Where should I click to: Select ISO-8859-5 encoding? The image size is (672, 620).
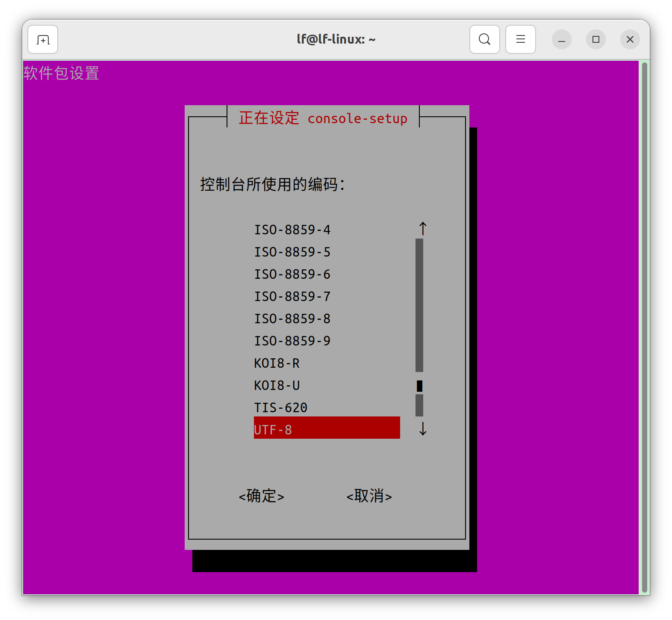click(327, 252)
